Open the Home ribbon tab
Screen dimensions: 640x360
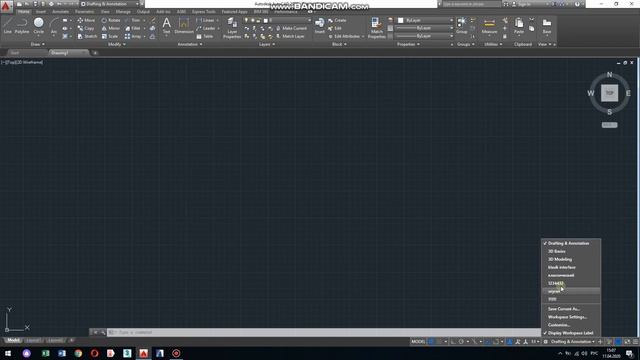24,12
